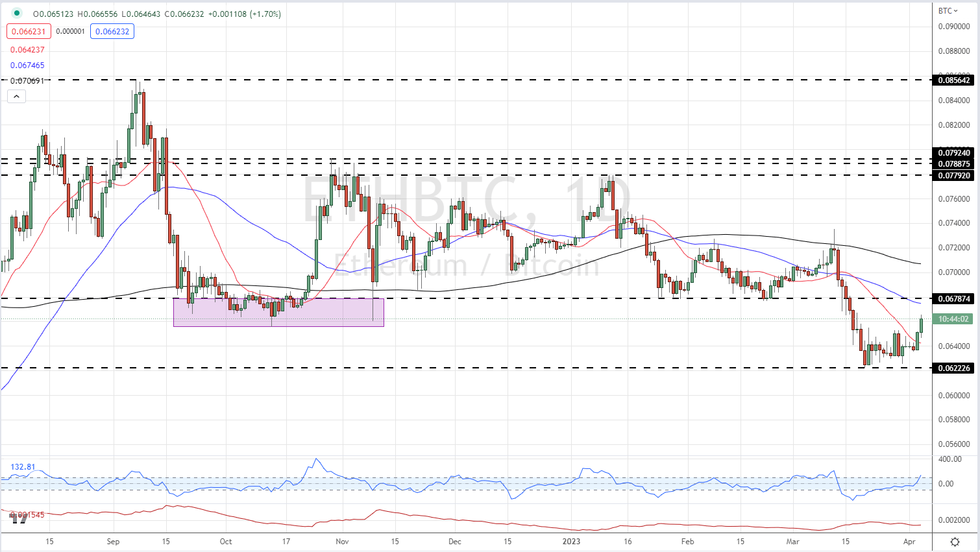Select the red moving average value 0.064237
The height and width of the screenshot is (552, 980).
pos(27,50)
